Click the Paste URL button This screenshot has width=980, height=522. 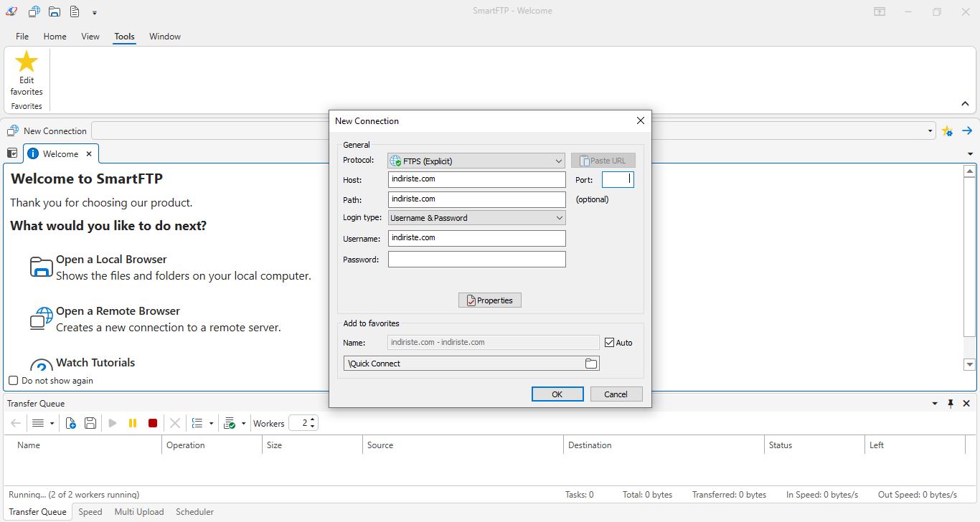point(603,161)
